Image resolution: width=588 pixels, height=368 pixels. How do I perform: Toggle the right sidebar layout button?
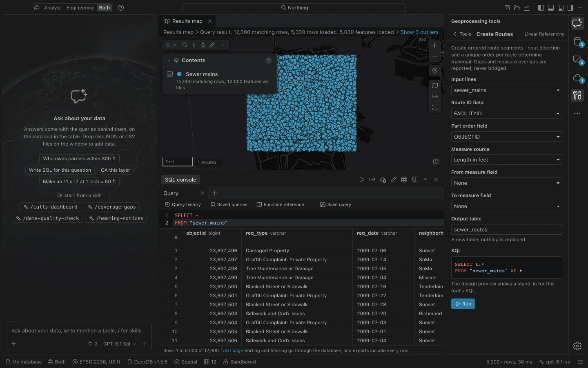570,8
